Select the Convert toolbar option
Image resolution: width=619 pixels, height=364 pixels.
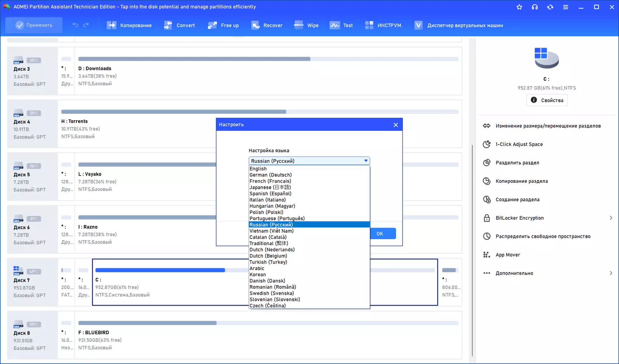(179, 25)
